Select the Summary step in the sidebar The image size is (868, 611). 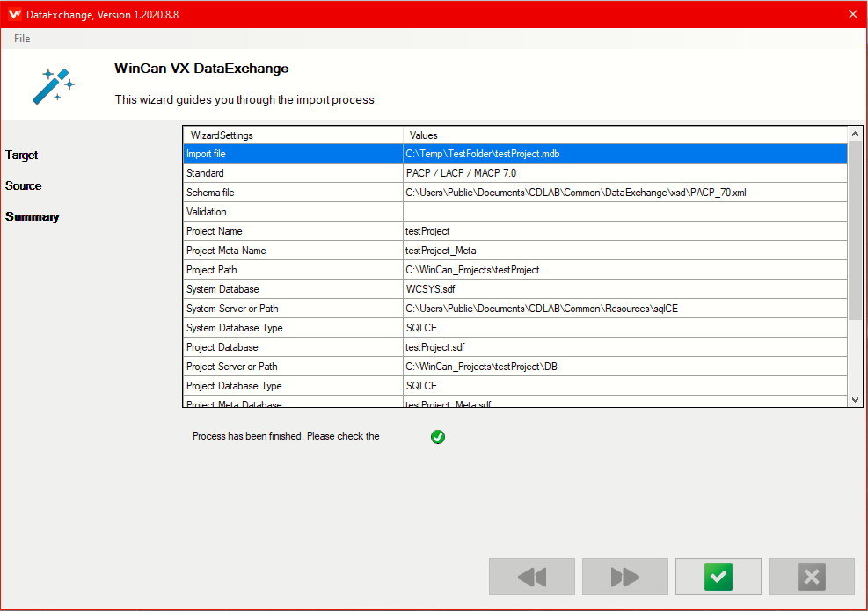coord(32,216)
